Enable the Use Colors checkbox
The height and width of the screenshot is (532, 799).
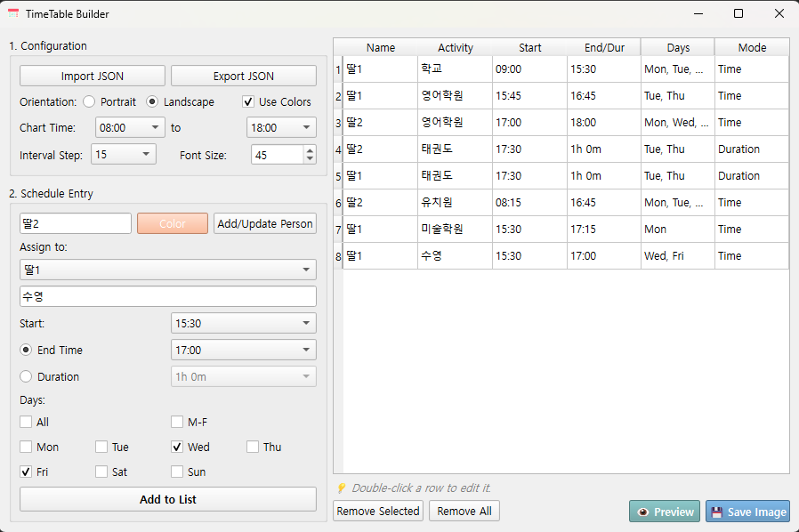tap(248, 101)
